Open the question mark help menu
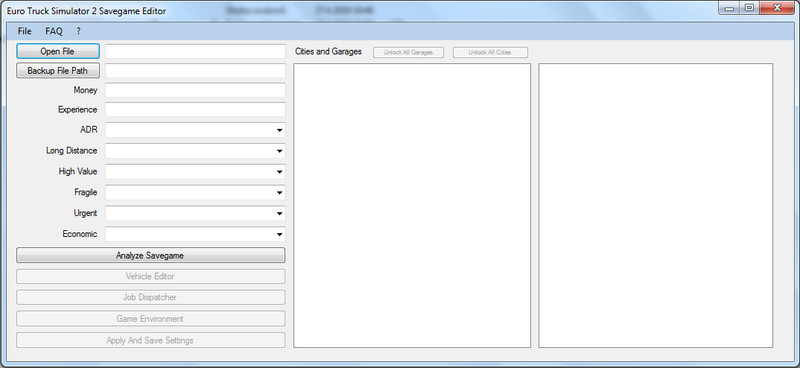This screenshot has height=368, width=800. click(x=79, y=31)
